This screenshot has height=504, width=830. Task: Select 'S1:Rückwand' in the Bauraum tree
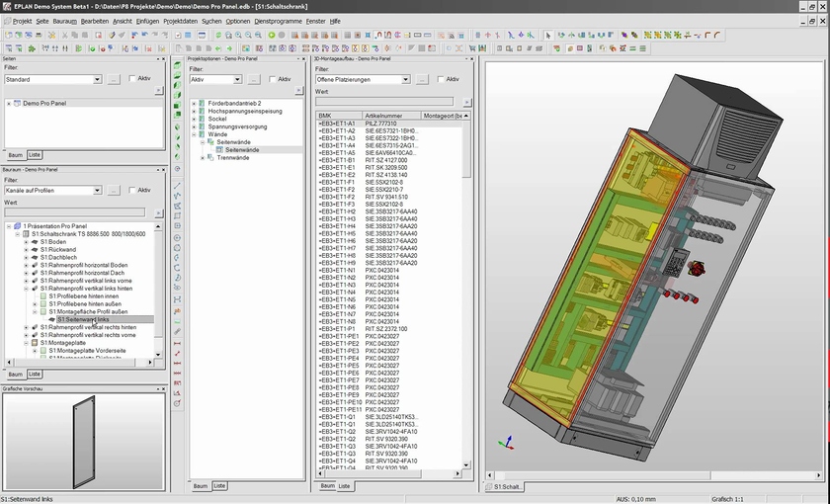(x=58, y=250)
